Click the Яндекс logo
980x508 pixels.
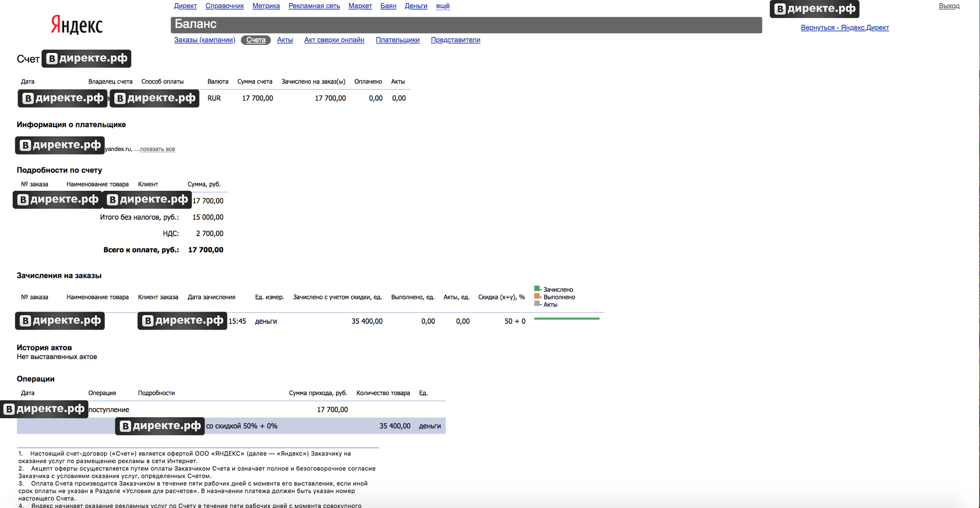pos(77,24)
